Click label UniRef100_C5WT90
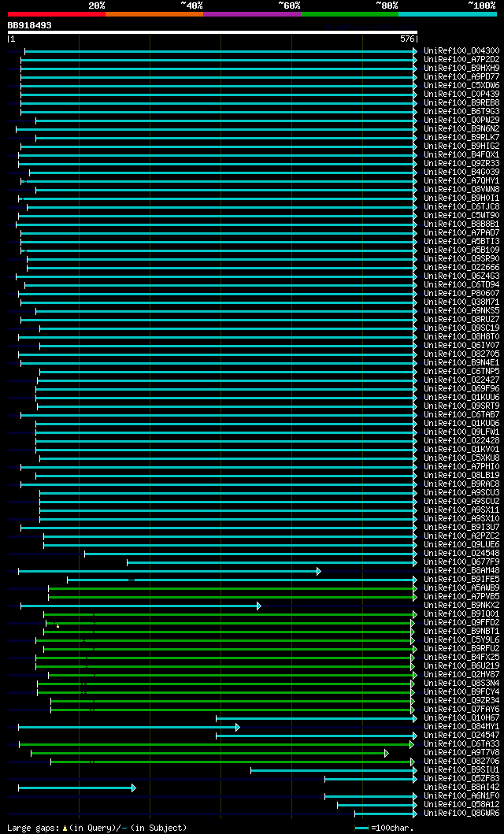This screenshot has width=504, height=834. tap(461, 216)
